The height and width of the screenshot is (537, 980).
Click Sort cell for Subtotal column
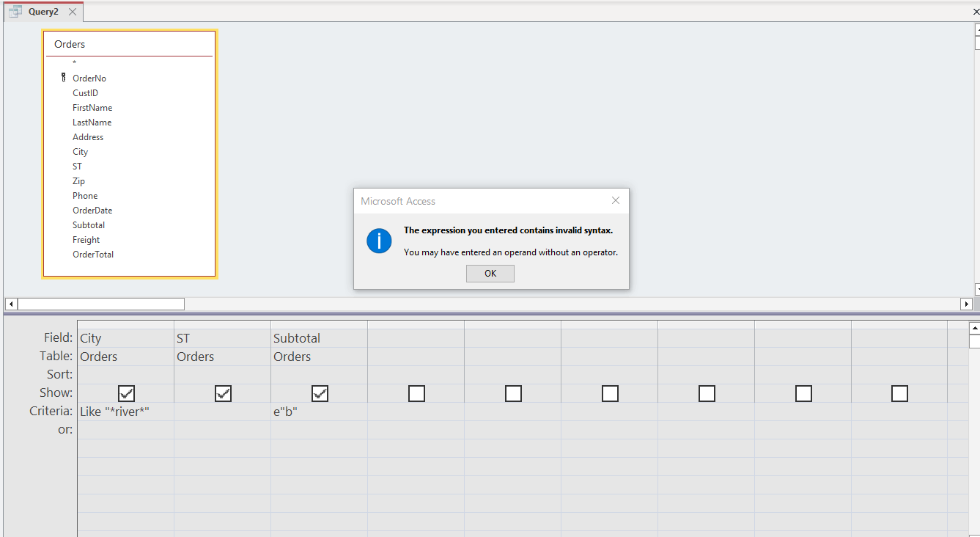click(x=319, y=375)
